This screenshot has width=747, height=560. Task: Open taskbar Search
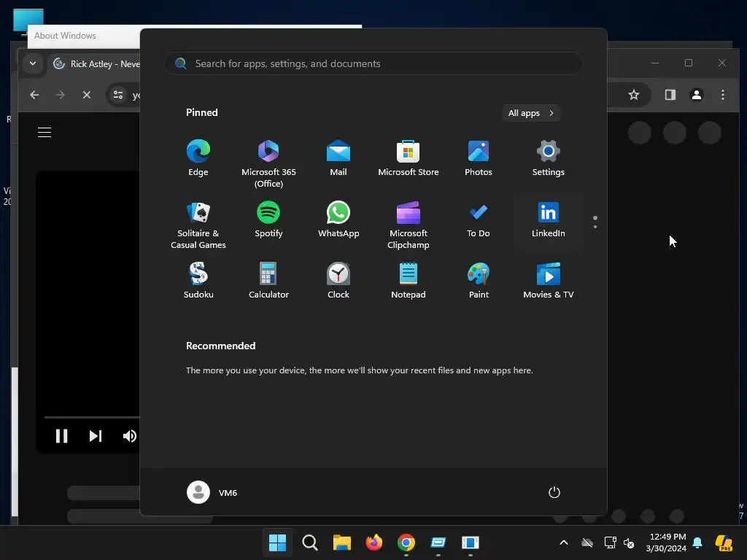(309, 542)
